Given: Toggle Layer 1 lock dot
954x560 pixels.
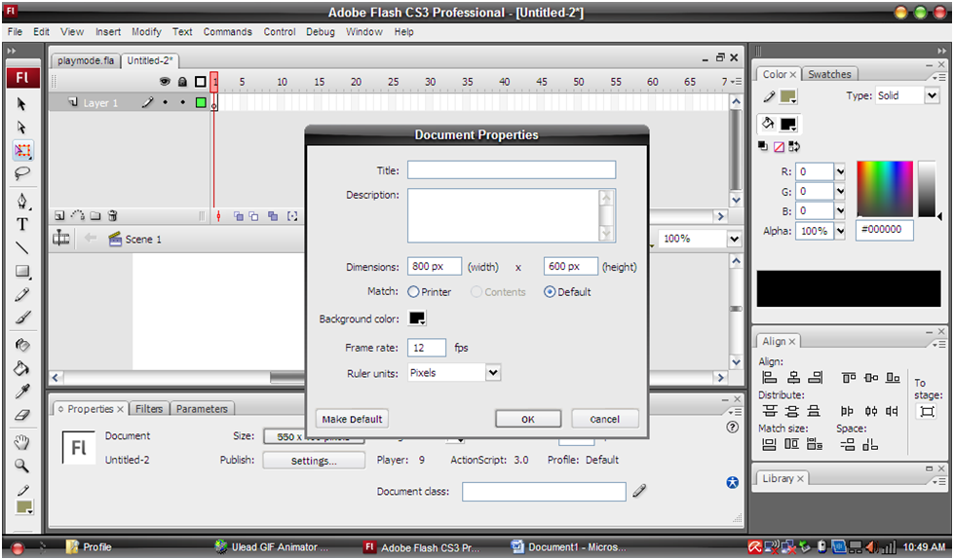Looking at the screenshot, I should point(182,103).
